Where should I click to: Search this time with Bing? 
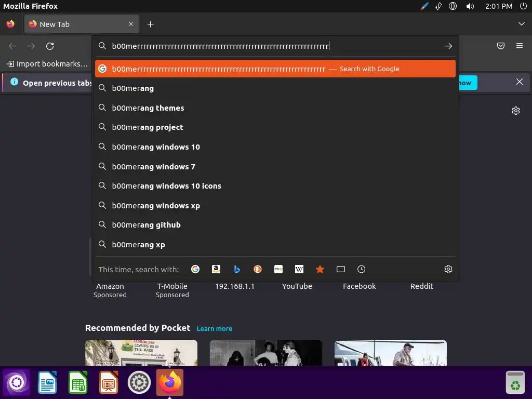[237, 269]
